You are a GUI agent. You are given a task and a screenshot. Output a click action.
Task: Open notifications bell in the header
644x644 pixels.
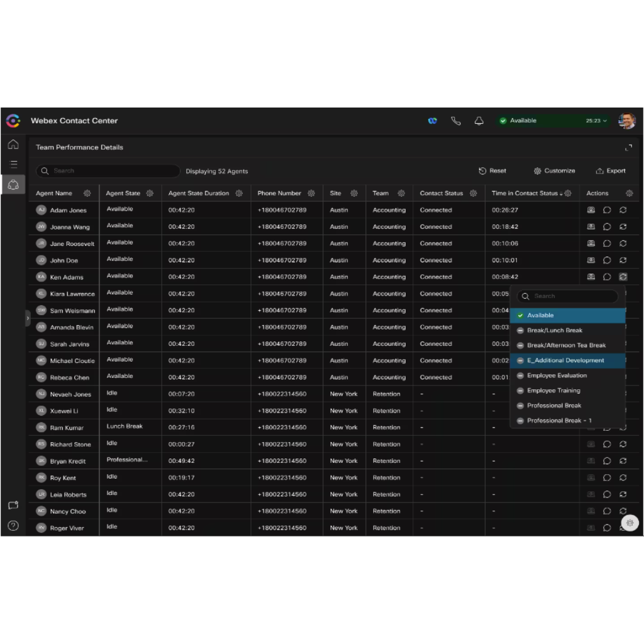[x=479, y=121]
